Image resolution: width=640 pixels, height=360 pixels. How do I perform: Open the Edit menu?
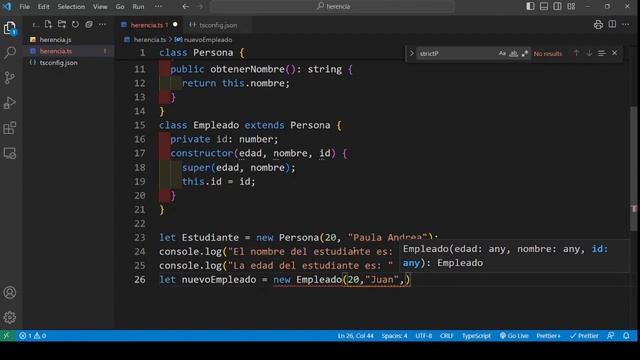pyautogui.click(x=43, y=7)
